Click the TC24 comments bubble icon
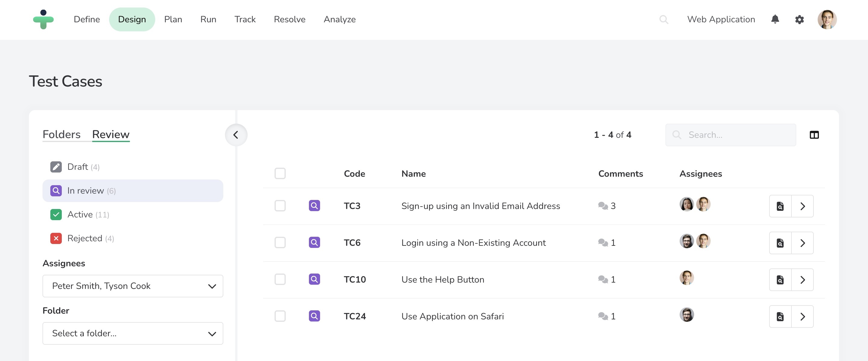Viewport: 868px width, 361px height. (603, 316)
